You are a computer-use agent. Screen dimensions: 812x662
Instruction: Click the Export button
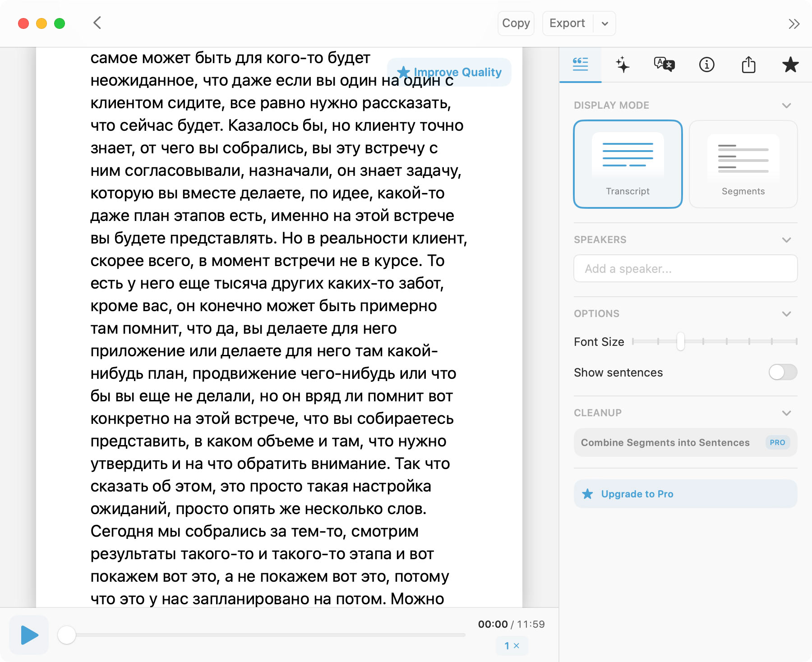point(567,23)
